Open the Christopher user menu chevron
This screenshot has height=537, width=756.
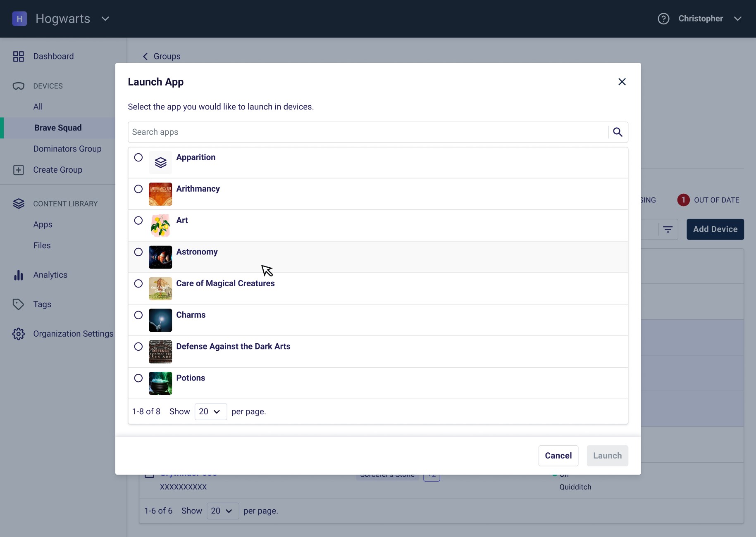(738, 19)
